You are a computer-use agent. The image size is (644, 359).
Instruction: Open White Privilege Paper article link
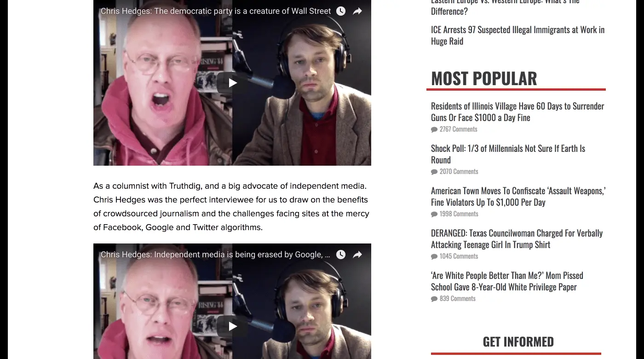click(x=507, y=281)
